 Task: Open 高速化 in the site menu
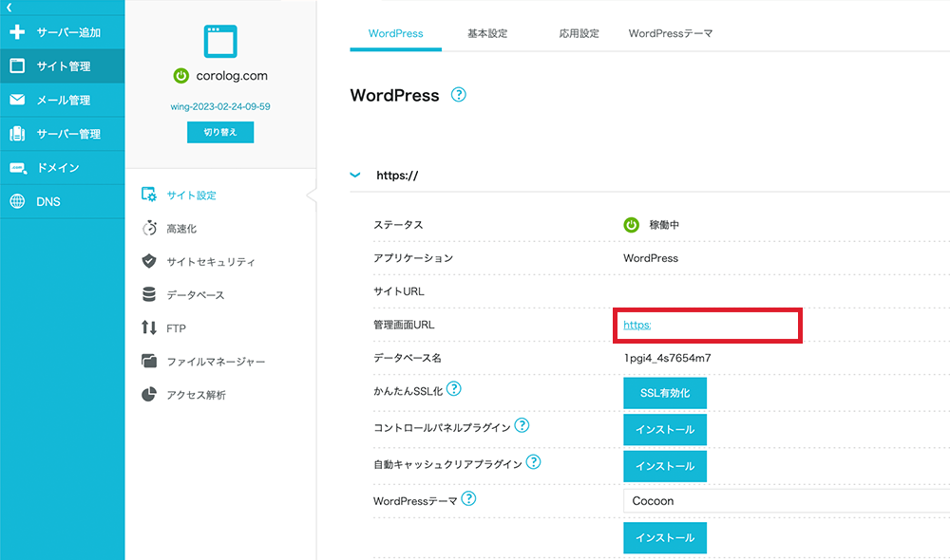[181, 229]
